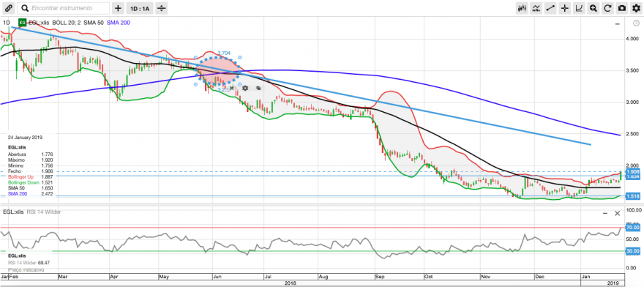The image size is (644, 287).
Task: Close the RSI 14 Wilder panel
Action: click(x=618, y=213)
